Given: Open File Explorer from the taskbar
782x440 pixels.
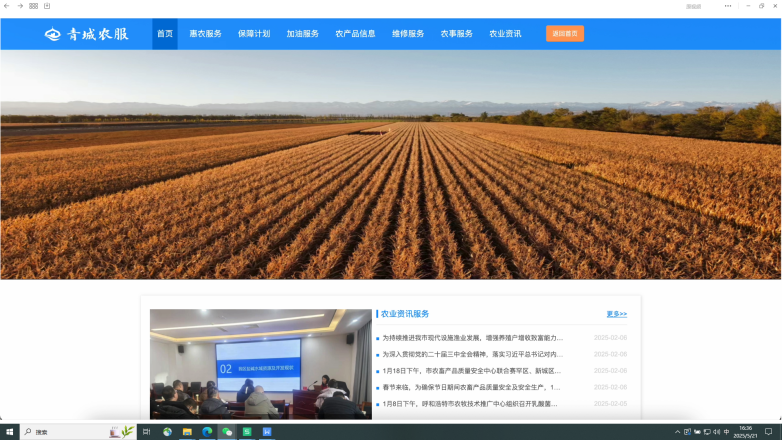Looking at the screenshot, I should pyautogui.click(x=187, y=432).
